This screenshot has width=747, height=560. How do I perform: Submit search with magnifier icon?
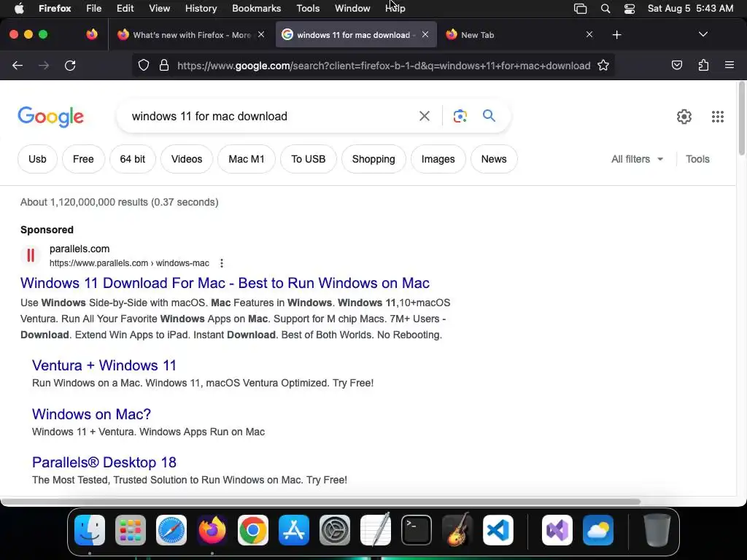point(489,116)
